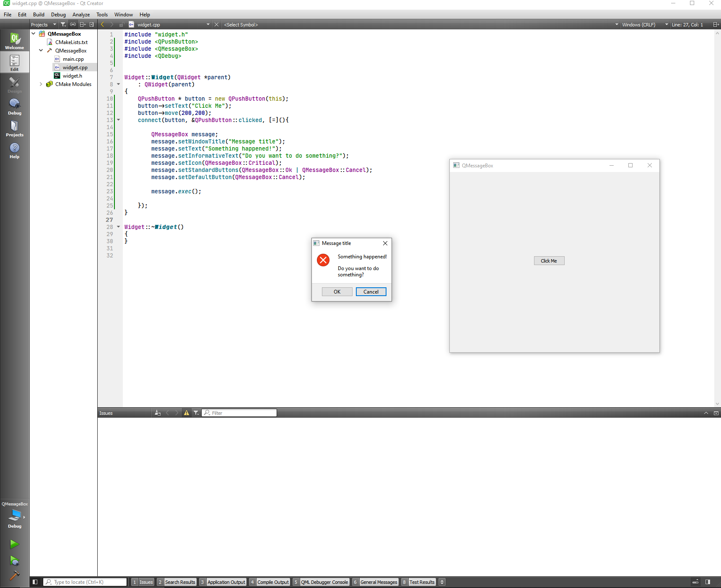
Task: Close the widget.cpp document
Action: (x=217, y=24)
